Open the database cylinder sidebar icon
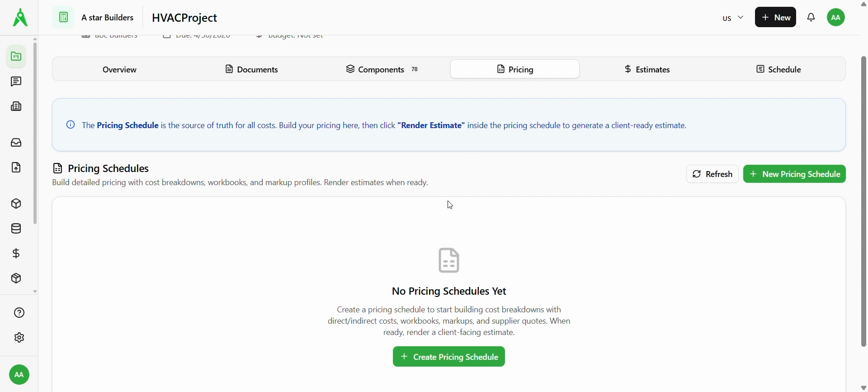Image resolution: width=868 pixels, height=392 pixels. coord(16,229)
